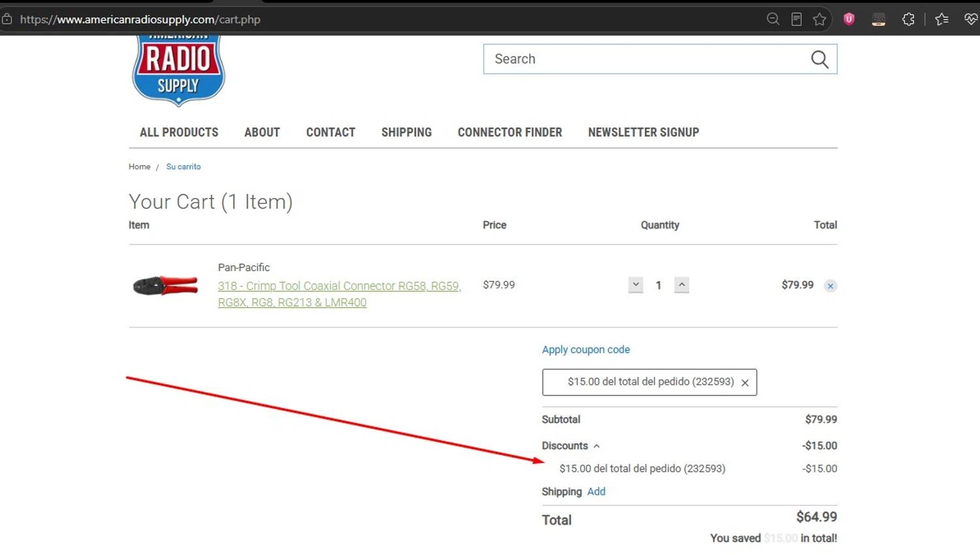This screenshot has width=980, height=555.
Task: Open the SHIPPING menu item
Action: click(x=406, y=132)
